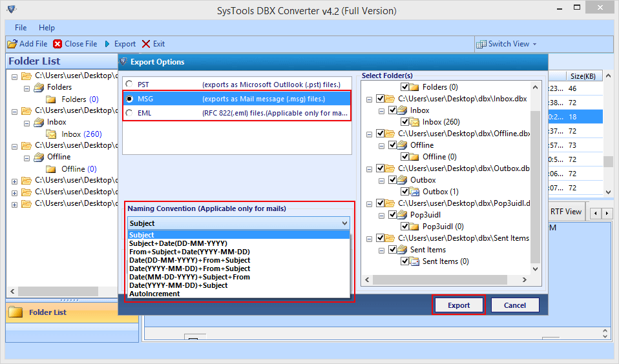This screenshot has height=364, width=619.
Task: Select the mail row with size 73
Action: tap(576, 145)
